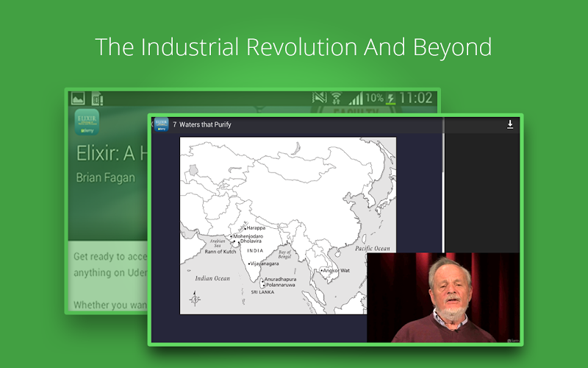Tap the 'Elixir: A H' course title
588x368 pixels.
click(112, 153)
